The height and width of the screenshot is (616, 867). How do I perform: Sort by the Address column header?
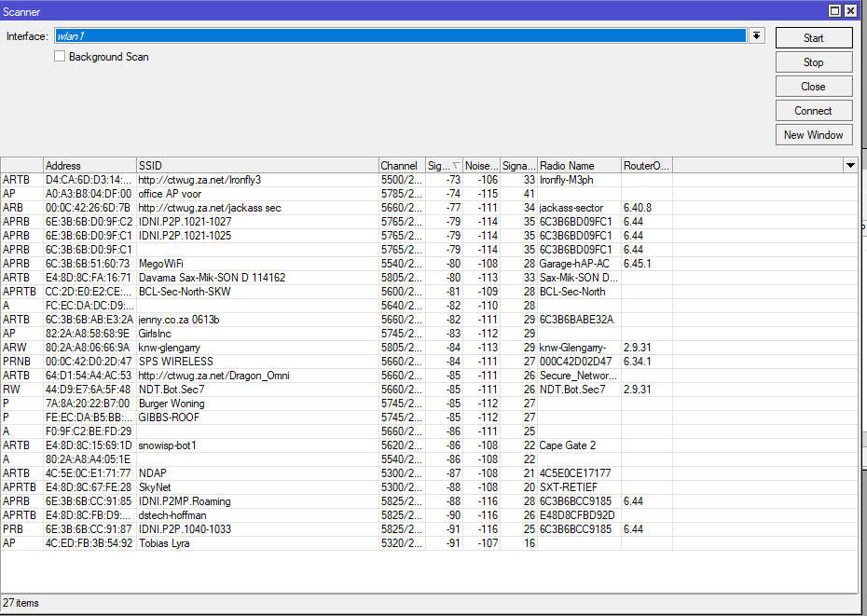tap(89, 165)
